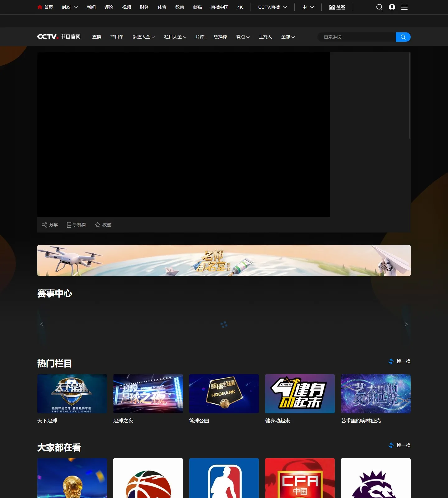
Task: Refresh 热门栏目 with 换一换
Action: (399, 361)
